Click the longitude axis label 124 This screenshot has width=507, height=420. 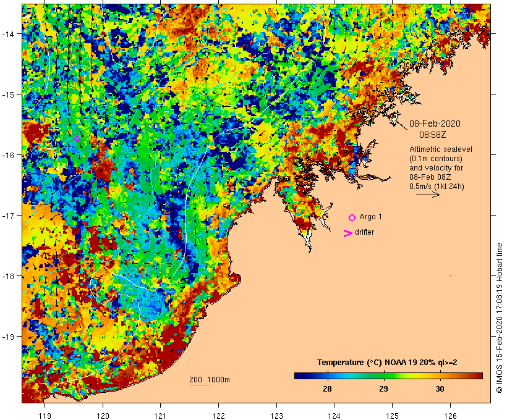click(x=334, y=416)
